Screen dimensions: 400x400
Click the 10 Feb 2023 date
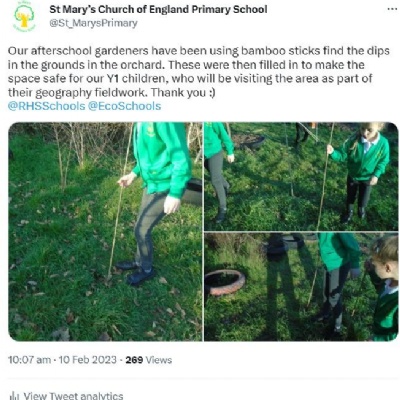(x=88, y=360)
